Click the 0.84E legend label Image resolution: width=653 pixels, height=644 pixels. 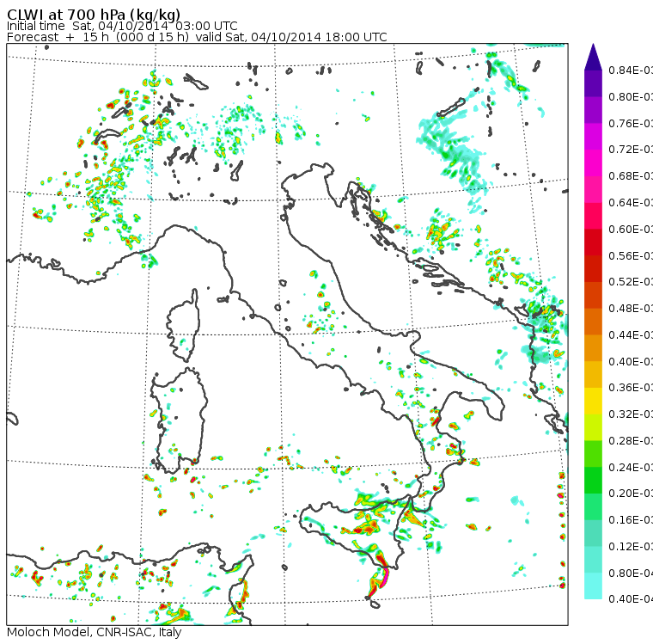(x=631, y=70)
